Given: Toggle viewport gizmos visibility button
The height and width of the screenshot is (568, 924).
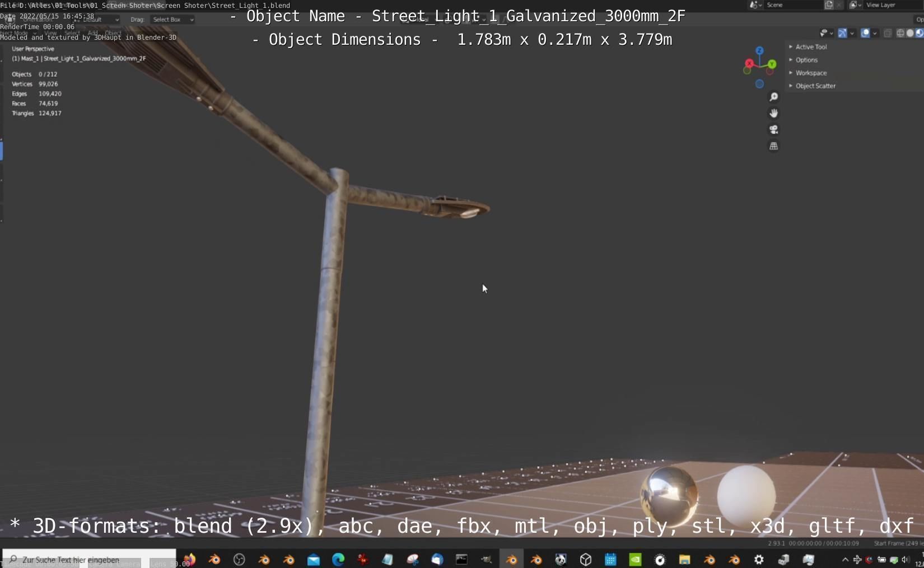Looking at the screenshot, I should click(842, 33).
